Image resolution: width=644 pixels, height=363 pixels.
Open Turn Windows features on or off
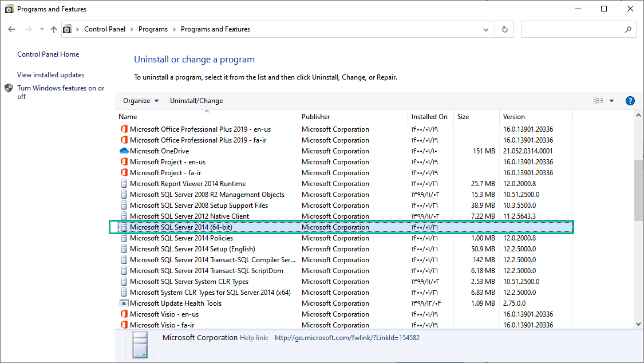(61, 92)
